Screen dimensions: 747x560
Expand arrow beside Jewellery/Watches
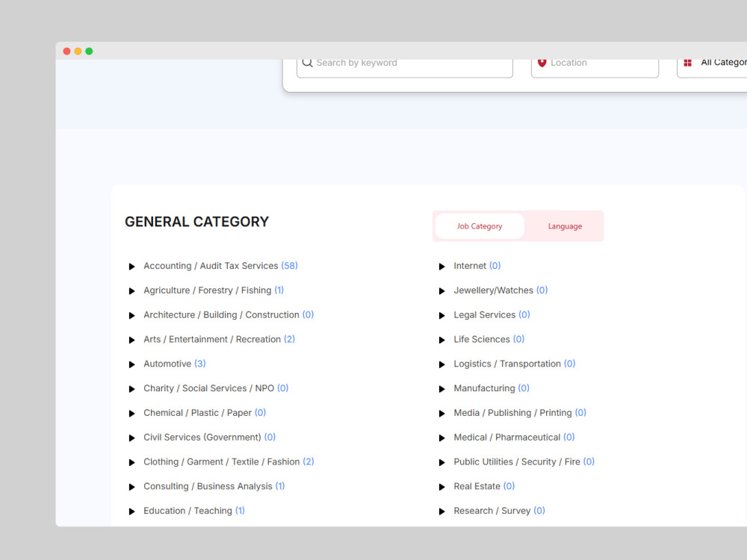[441, 291]
